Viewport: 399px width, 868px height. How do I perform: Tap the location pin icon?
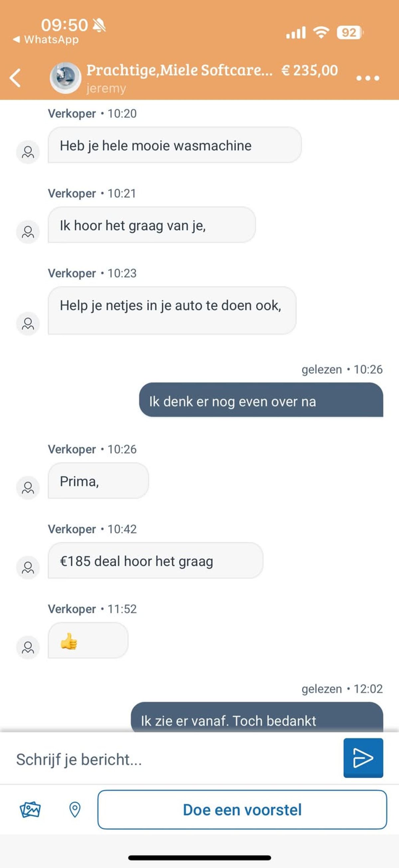pos(75,809)
